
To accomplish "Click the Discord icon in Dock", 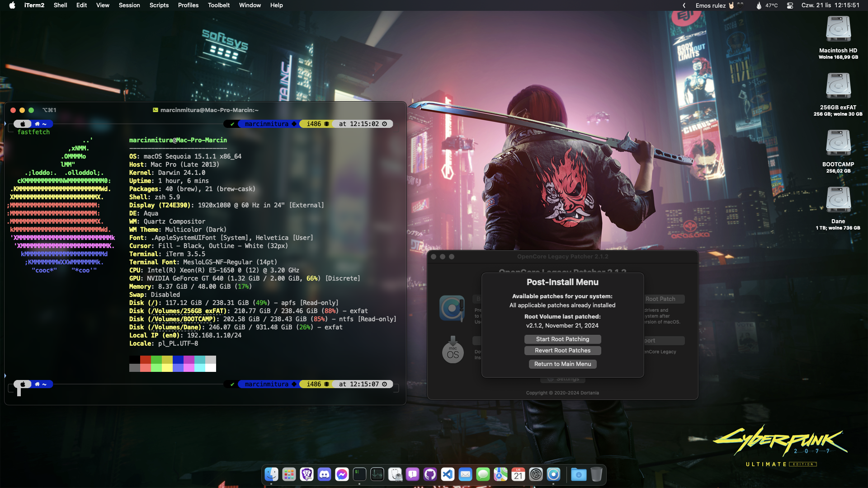I will coord(325,474).
